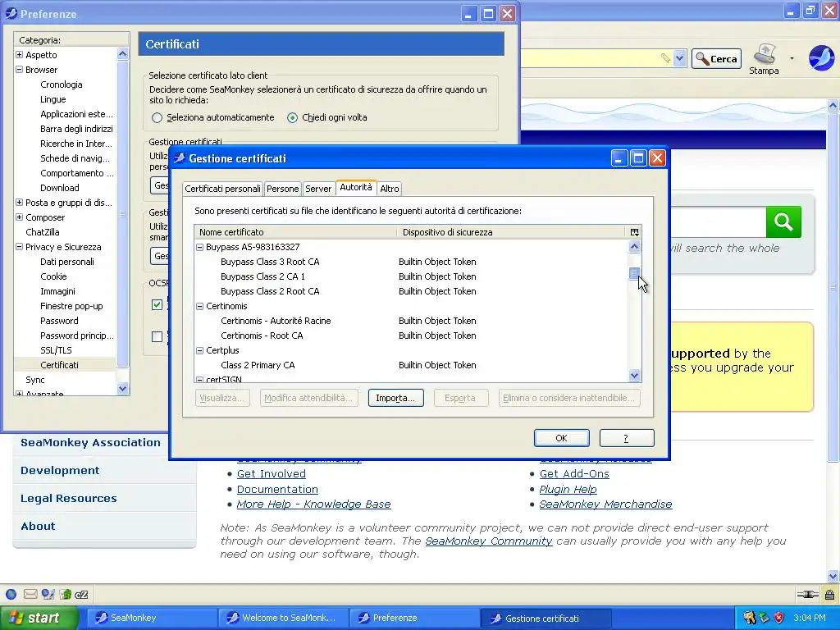The width and height of the screenshot is (840, 630).
Task: Click the certificate list scroll down arrow
Action: pos(634,376)
